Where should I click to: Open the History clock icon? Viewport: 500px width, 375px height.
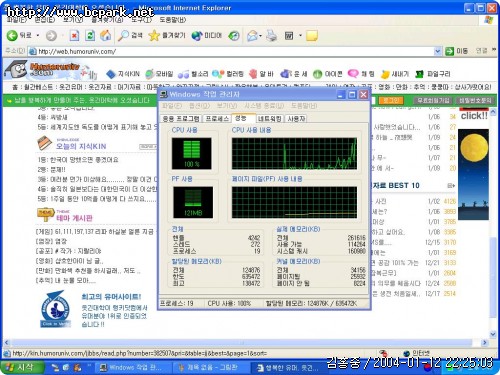point(234,35)
